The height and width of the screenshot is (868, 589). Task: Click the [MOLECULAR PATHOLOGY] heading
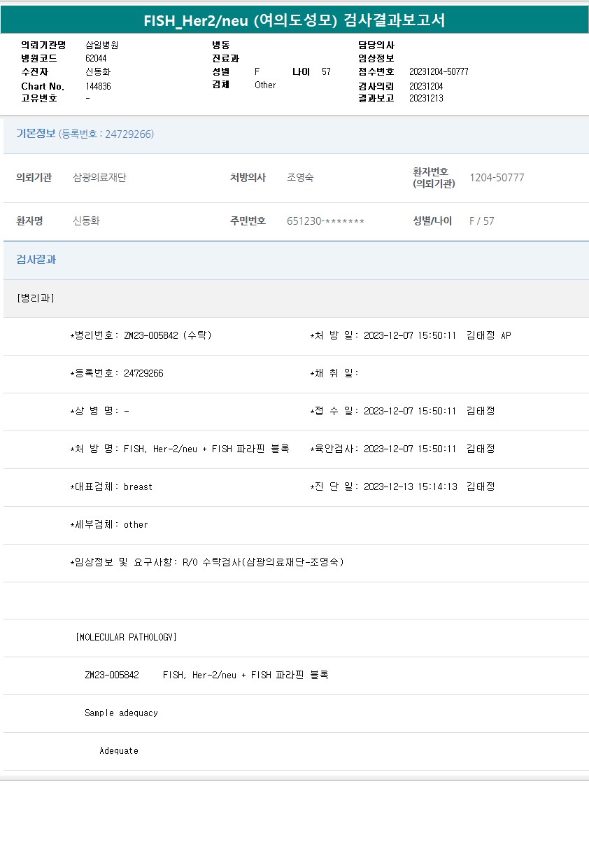126,638
